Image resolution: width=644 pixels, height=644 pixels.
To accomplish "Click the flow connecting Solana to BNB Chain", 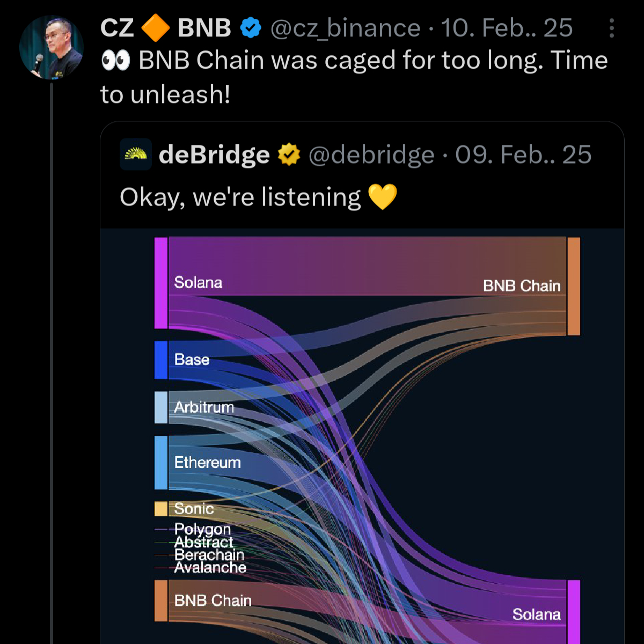I will click(x=365, y=263).
